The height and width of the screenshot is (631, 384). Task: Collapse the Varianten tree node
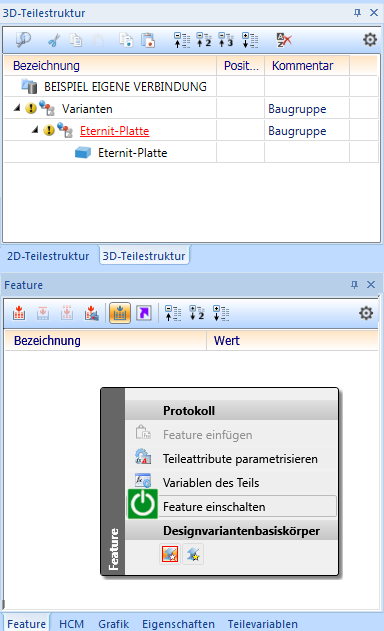point(17,108)
